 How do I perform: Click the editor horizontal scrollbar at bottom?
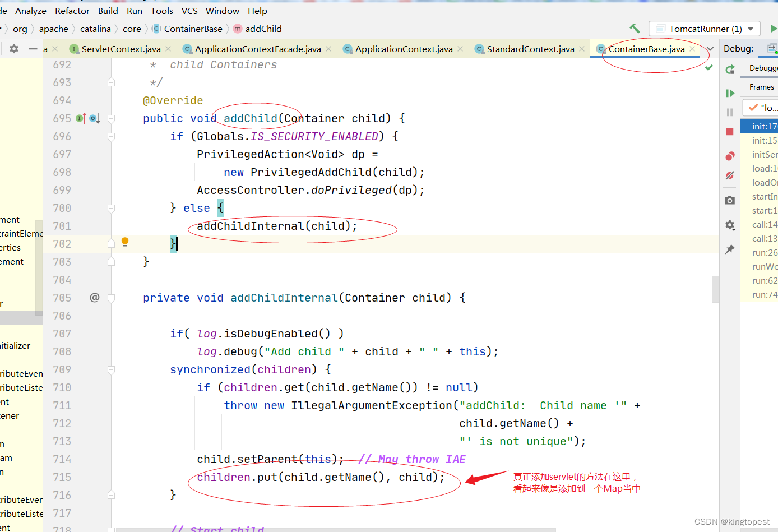[335, 530]
